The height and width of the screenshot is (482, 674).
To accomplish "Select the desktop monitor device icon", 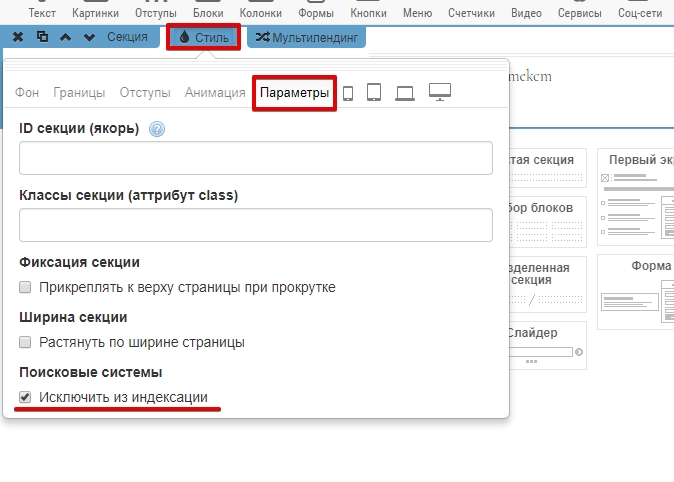I will point(440,93).
